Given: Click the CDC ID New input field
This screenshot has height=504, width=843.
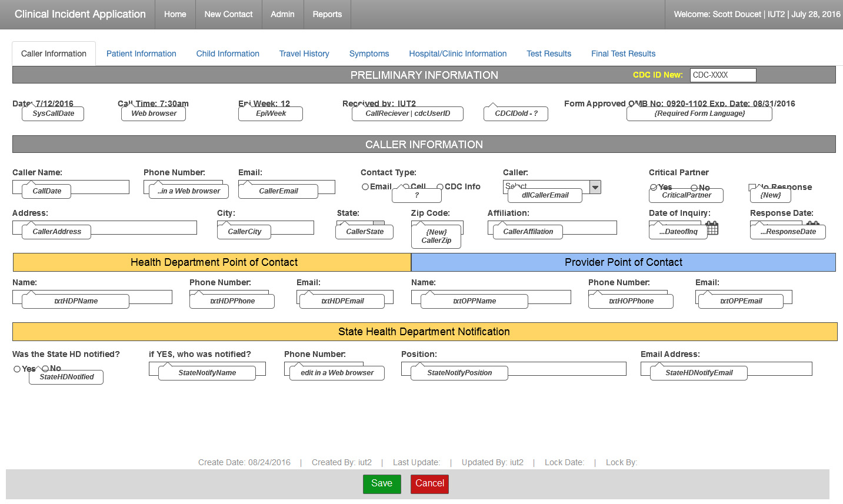Looking at the screenshot, I should (722, 75).
